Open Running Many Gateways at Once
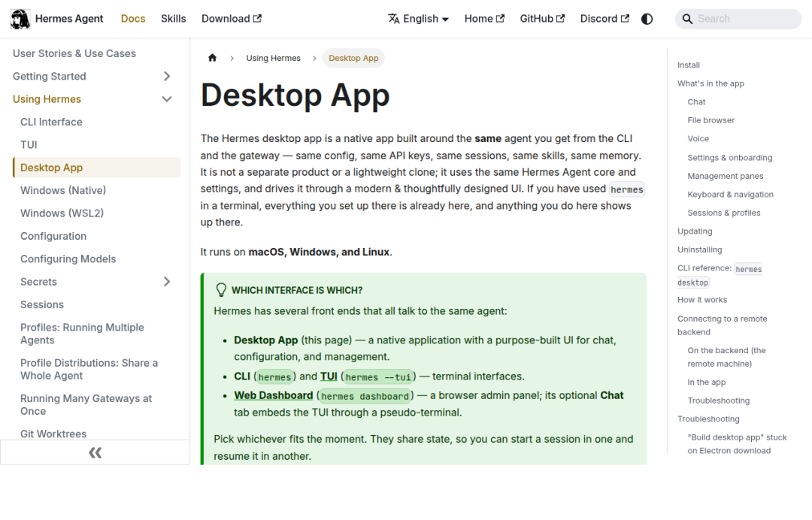812x520 pixels. (x=86, y=404)
